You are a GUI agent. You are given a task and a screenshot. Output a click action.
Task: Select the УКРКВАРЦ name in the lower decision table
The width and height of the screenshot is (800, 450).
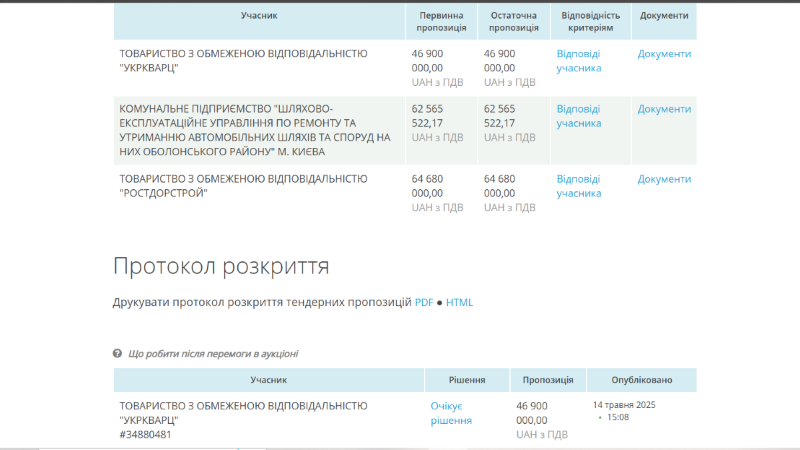click(243, 413)
